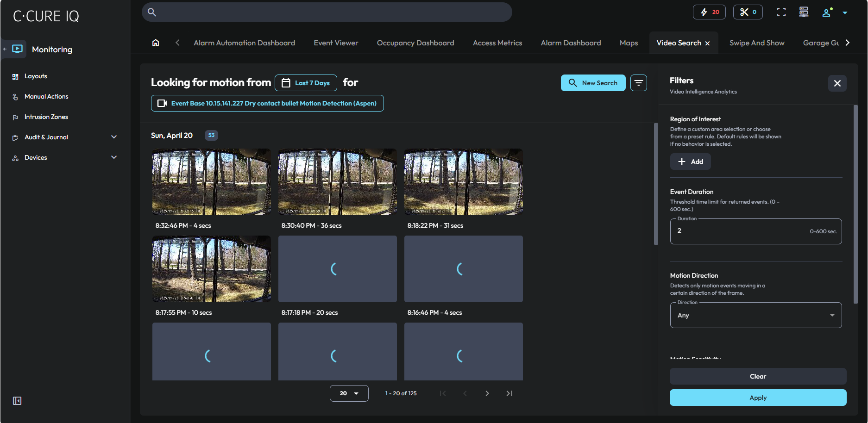Open the Motion Direction dropdown set to Any
Image resolution: width=868 pixels, height=423 pixels.
click(755, 315)
